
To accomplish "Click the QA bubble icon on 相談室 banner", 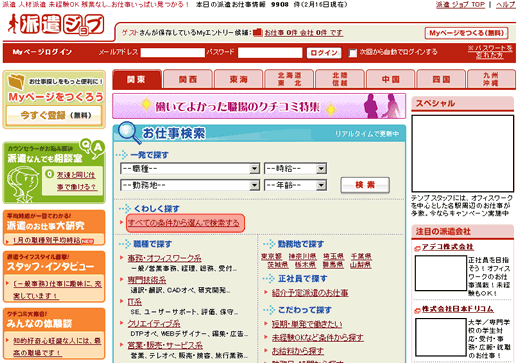I will (x=93, y=149).
